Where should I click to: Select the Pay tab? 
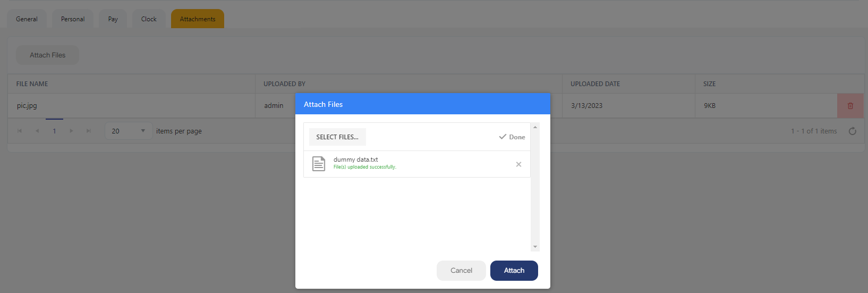click(113, 19)
